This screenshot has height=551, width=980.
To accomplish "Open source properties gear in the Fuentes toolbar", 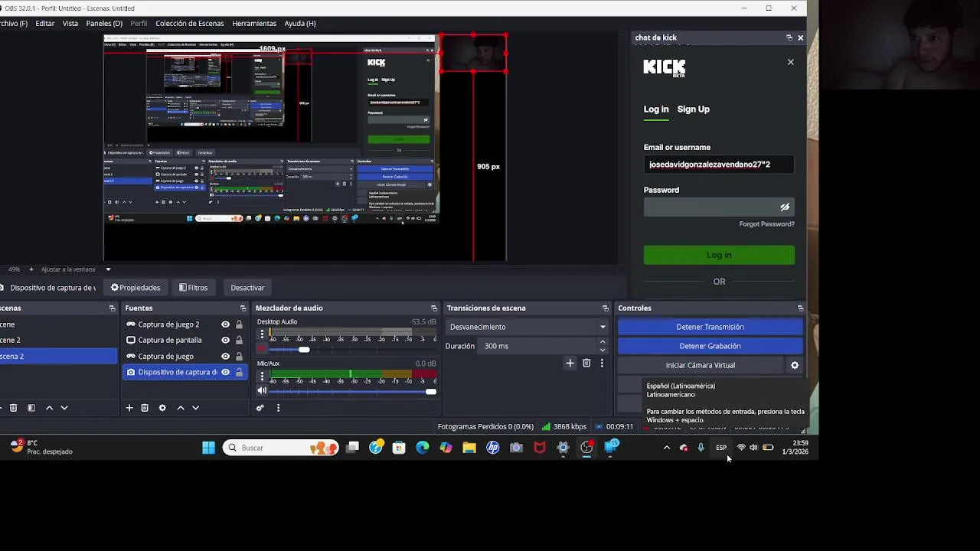I will pyautogui.click(x=162, y=408).
